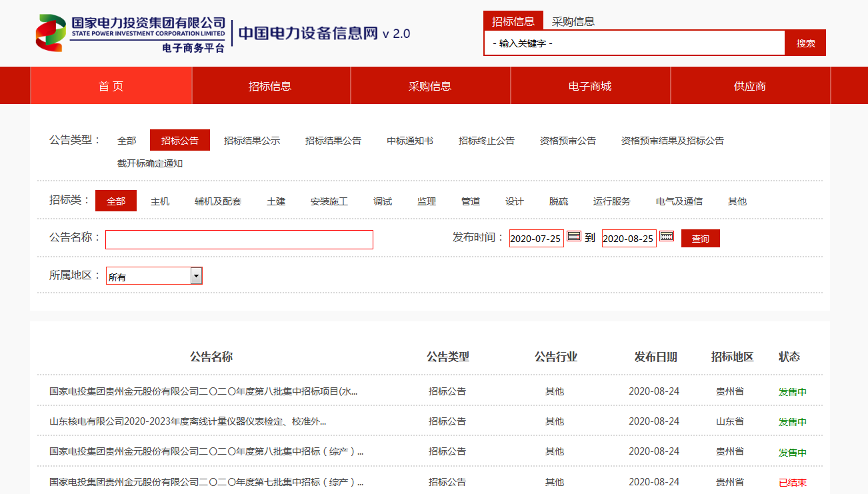Open 首页 in main navigation
The width and height of the screenshot is (868, 494).
(x=111, y=86)
